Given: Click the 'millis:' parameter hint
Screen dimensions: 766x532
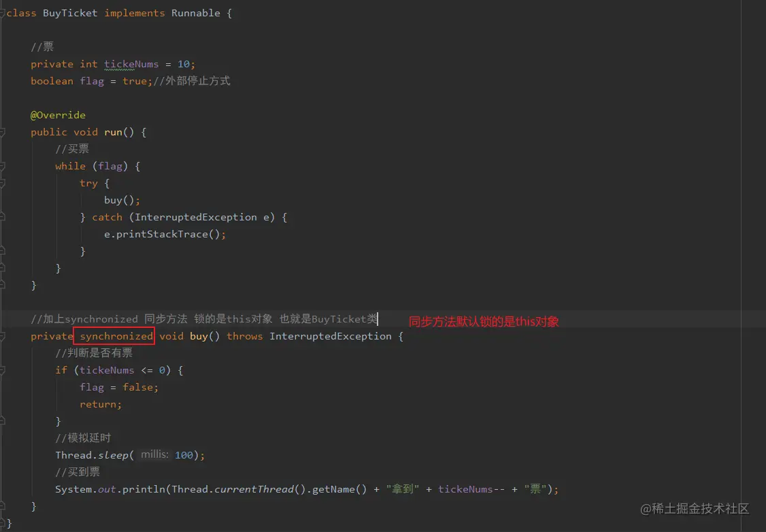Looking at the screenshot, I should (154, 454).
